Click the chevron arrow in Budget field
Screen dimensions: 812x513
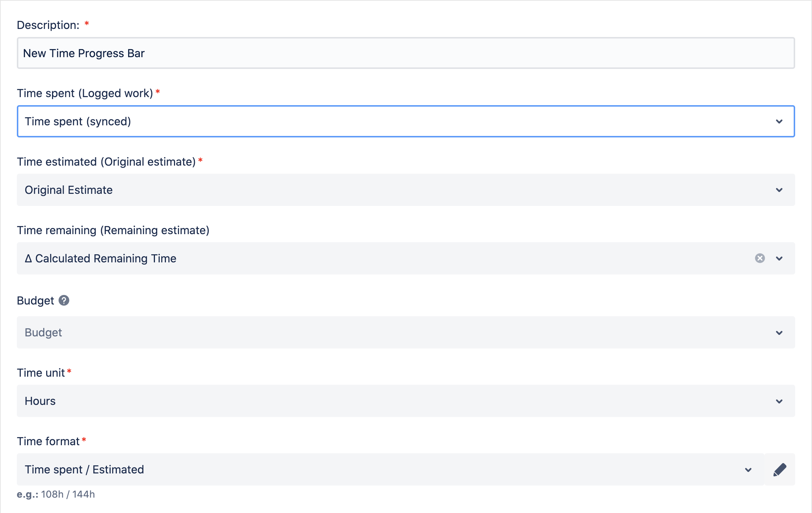tap(779, 333)
